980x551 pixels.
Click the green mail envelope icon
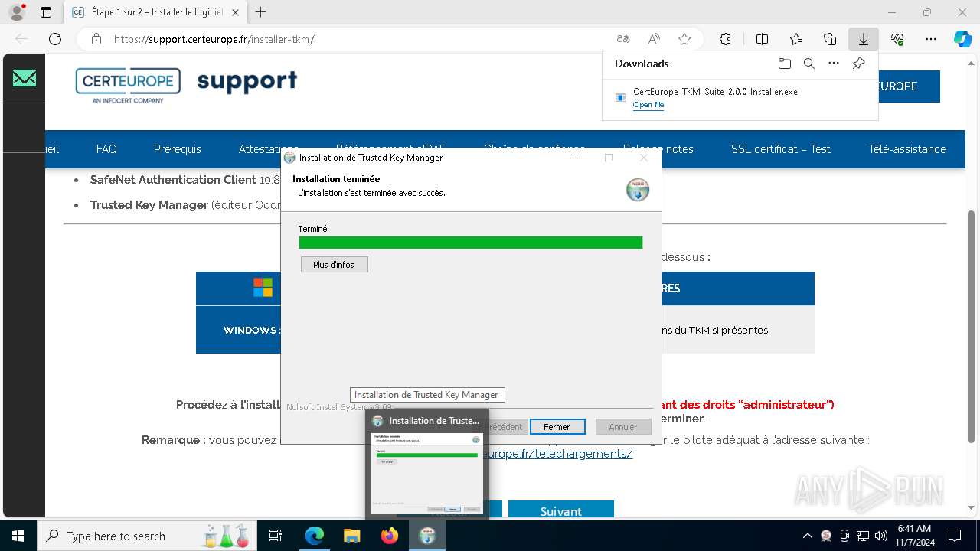[x=24, y=78]
